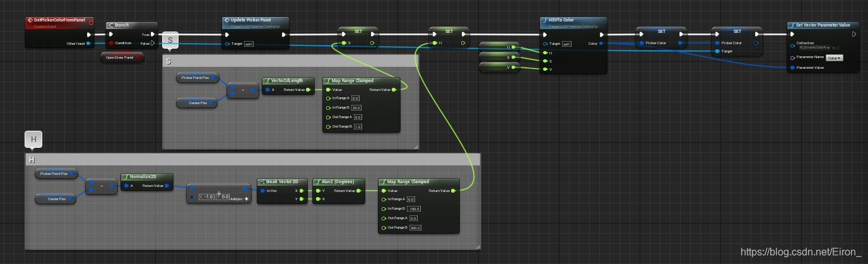
Task: Click the Vector2dLength Return Value pin
Action: click(308, 90)
